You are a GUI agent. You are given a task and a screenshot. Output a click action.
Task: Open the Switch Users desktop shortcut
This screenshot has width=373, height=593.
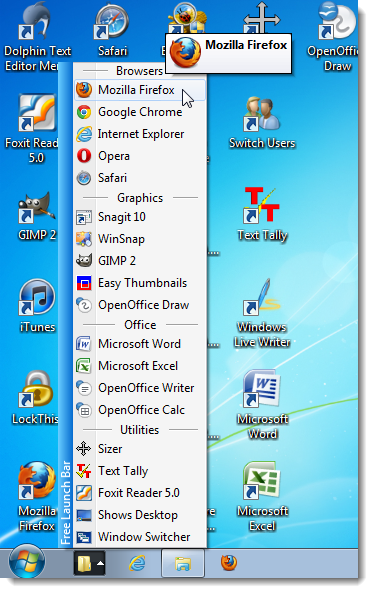tap(262, 123)
